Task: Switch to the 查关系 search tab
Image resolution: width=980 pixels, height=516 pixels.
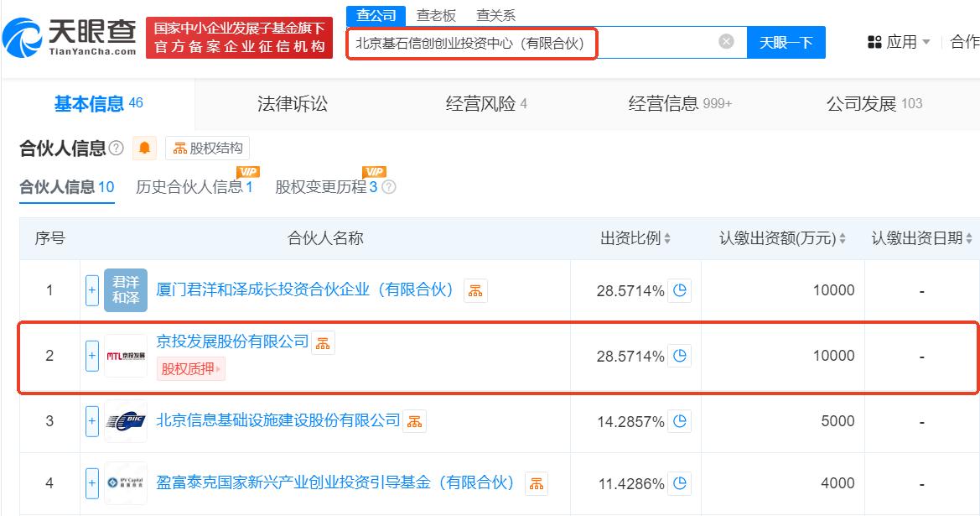Action: (x=495, y=16)
